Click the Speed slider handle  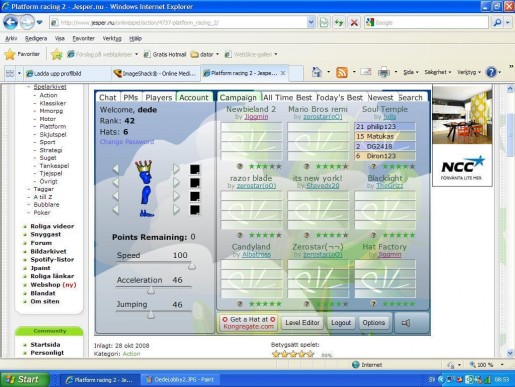click(x=192, y=266)
